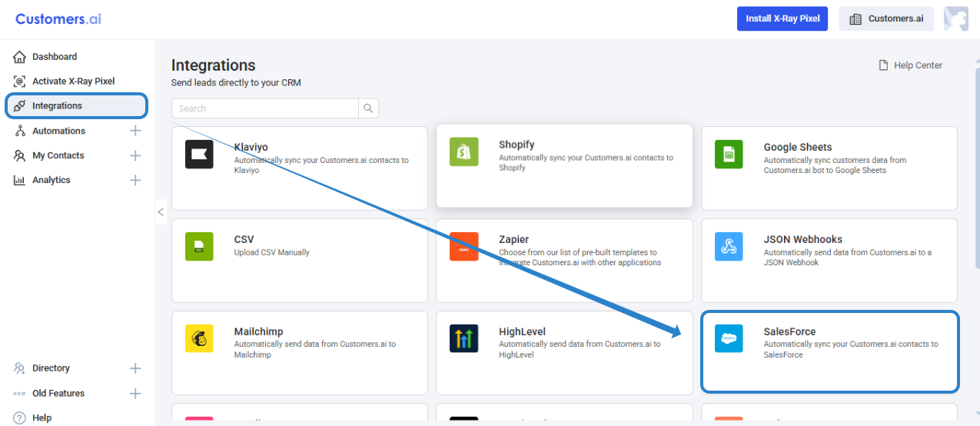The width and height of the screenshot is (980, 426).
Task: Click the search magnifier button
Action: pos(369,108)
